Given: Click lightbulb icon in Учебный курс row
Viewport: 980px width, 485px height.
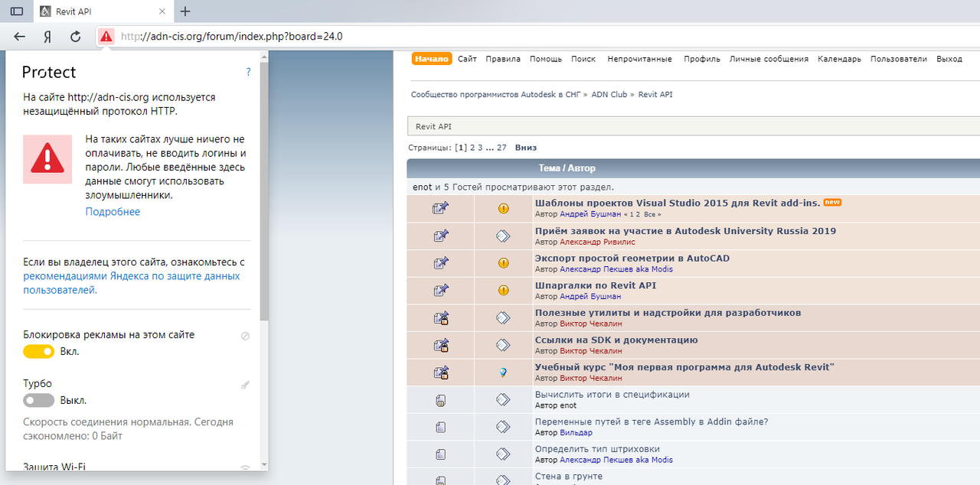Looking at the screenshot, I should [x=503, y=373].
